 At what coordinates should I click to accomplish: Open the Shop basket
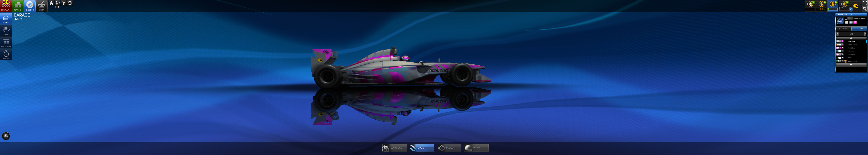41,6
